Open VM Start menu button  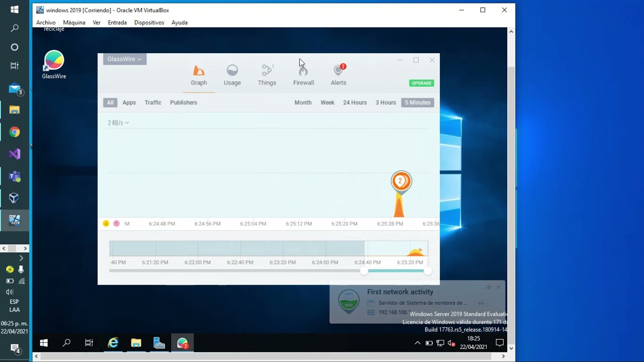click(x=44, y=343)
